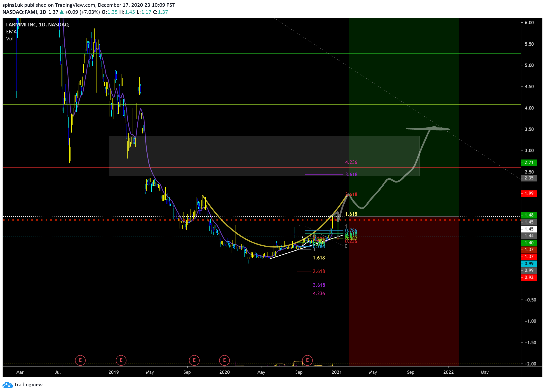Click the C:1.37 close value
The image size is (545, 392).
pyautogui.click(x=160, y=12)
